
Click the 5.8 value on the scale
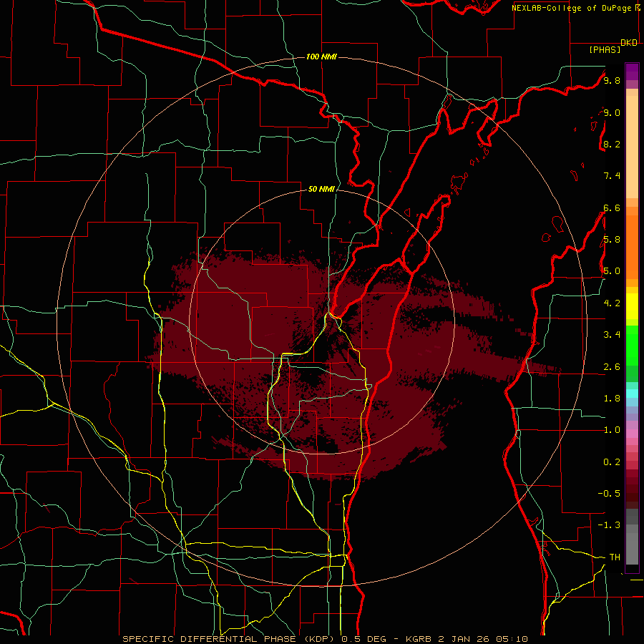[612, 240]
